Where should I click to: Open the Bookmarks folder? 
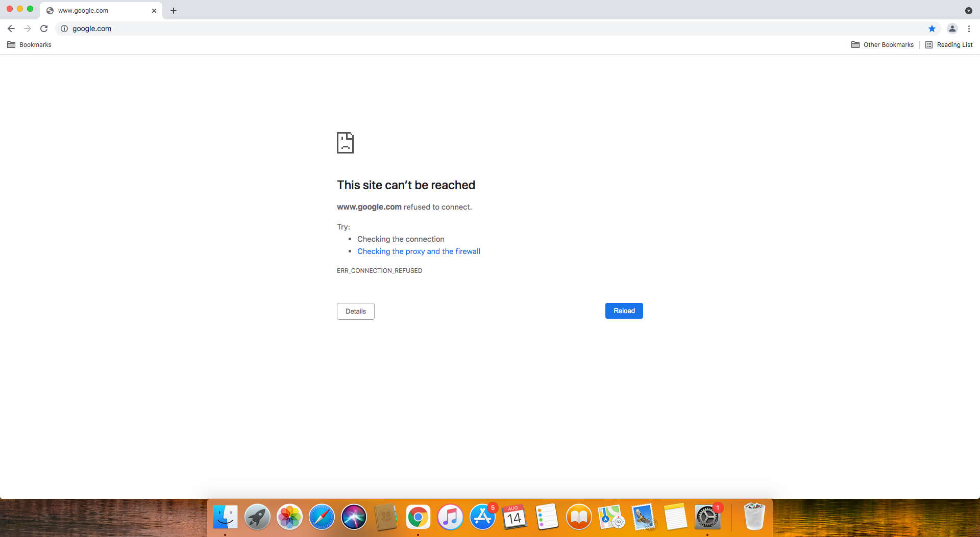30,45
